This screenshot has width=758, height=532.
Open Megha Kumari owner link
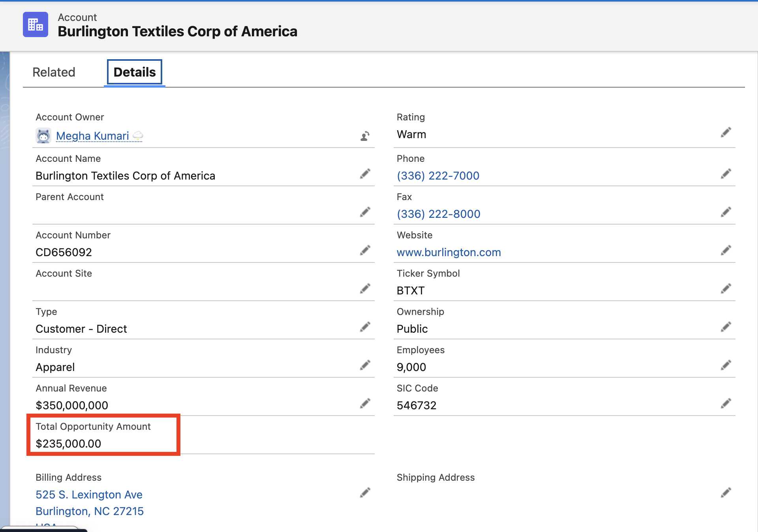coord(92,136)
